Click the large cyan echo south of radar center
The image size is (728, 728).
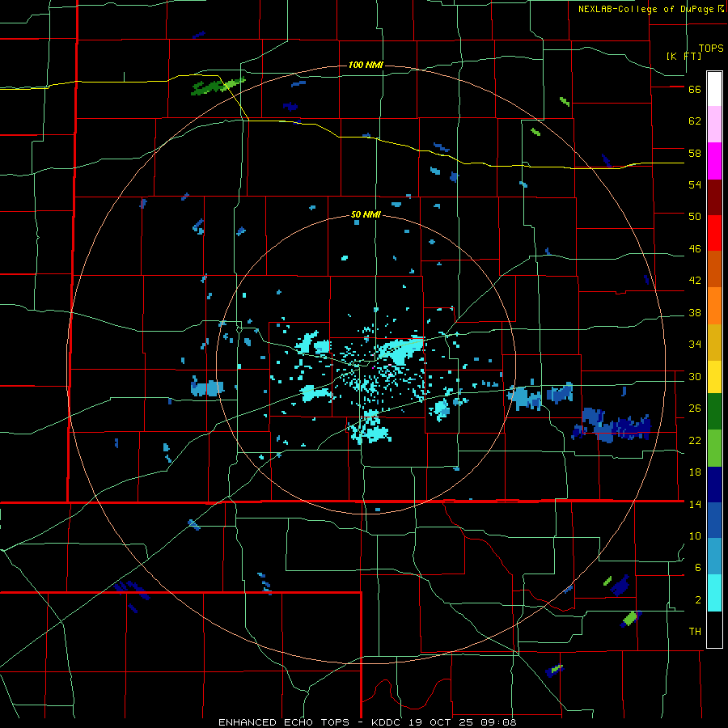pyautogui.click(x=370, y=426)
